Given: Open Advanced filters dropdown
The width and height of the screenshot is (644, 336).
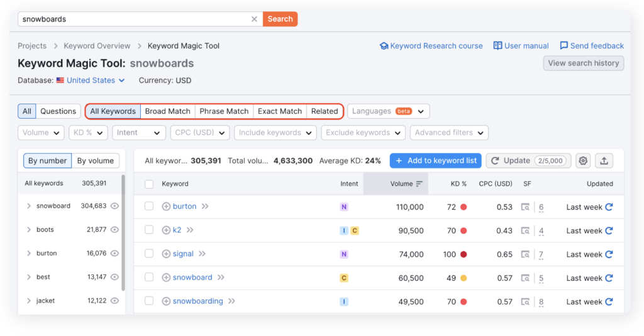Looking at the screenshot, I should [x=449, y=133].
